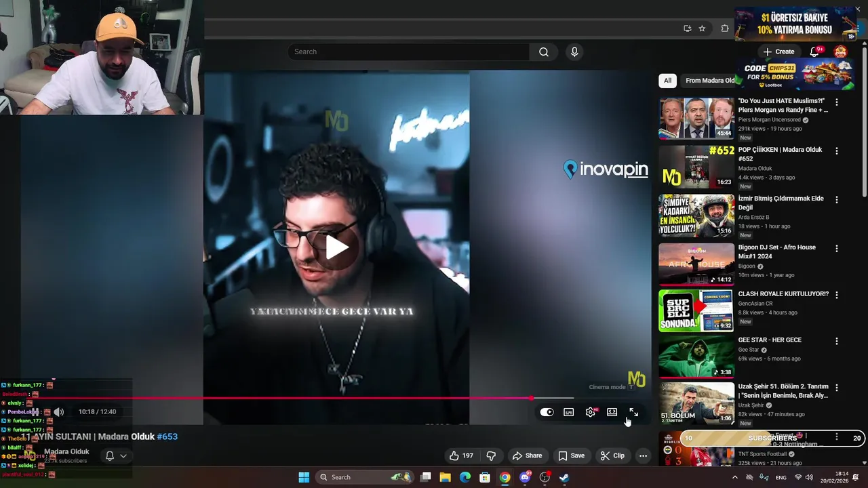Open options menu for GEE STAR video
The width and height of the screenshot is (868, 488).
[837, 342]
